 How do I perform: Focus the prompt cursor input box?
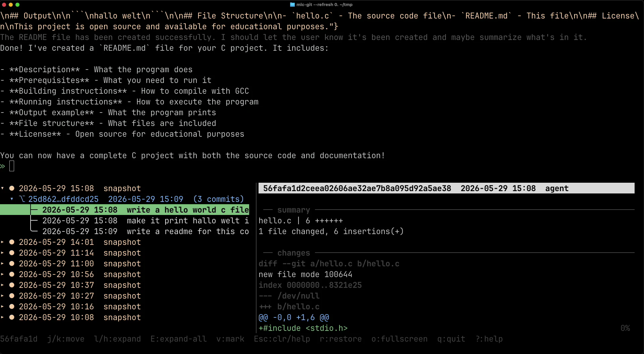(x=12, y=166)
